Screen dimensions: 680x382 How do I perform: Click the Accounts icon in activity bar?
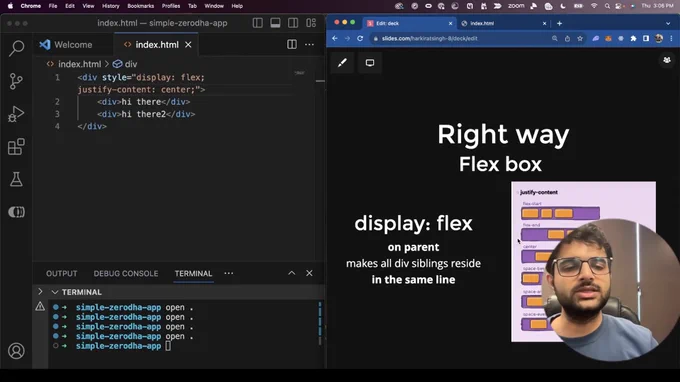[16, 351]
